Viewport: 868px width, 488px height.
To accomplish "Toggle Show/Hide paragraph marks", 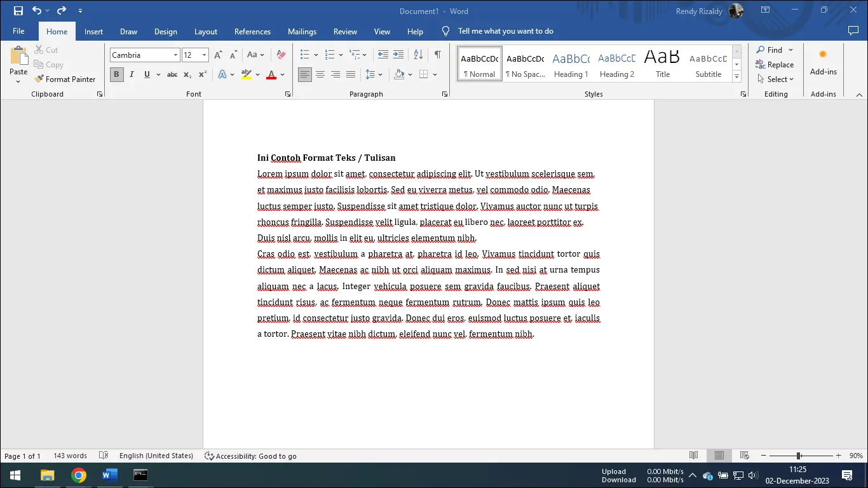I will coord(437,55).
